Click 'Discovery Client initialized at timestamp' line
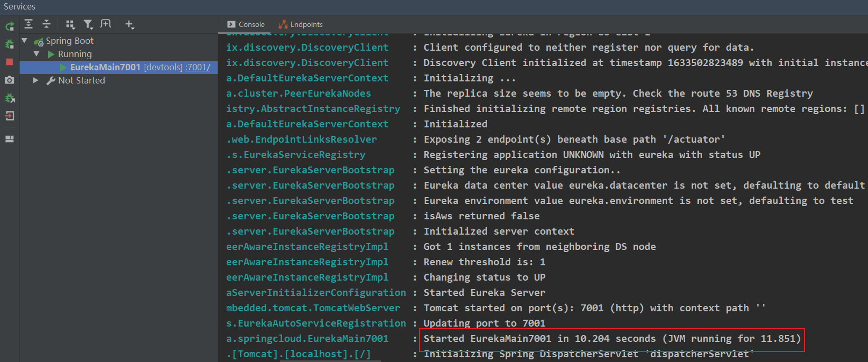868x362 pixels. pyautogui.click(x=645, y=63)
